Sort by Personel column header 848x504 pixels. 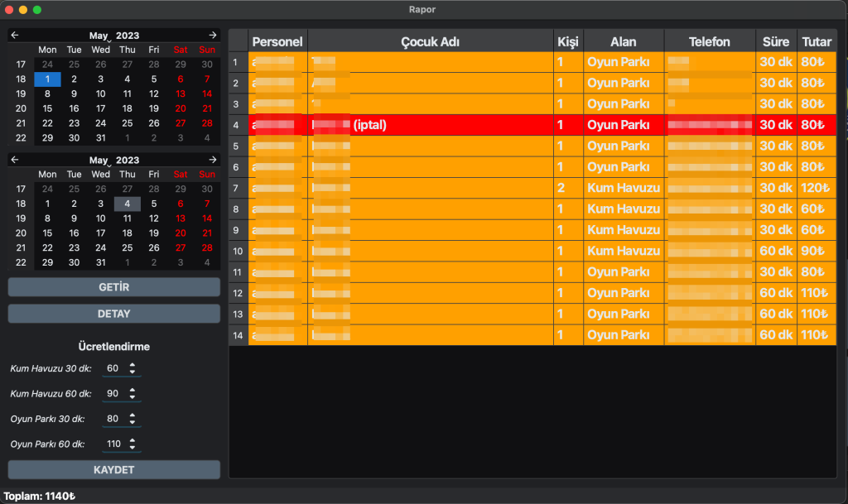(277, 41)
